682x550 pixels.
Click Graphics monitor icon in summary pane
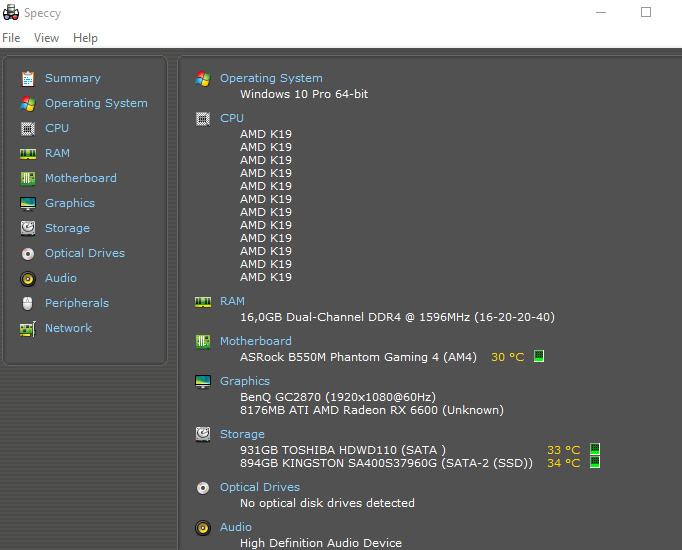(x=203, y=382)
